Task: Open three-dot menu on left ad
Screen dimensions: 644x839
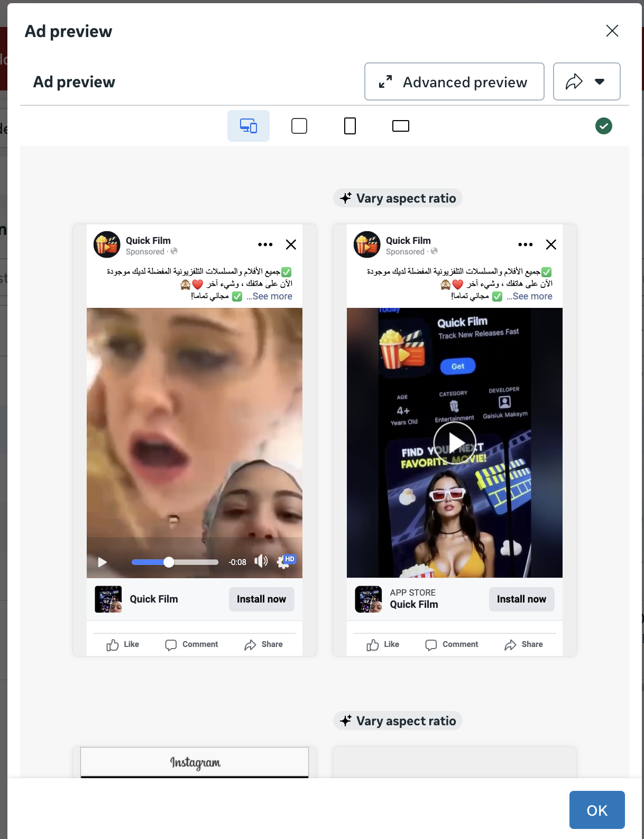Action: (x=265, y=244)
